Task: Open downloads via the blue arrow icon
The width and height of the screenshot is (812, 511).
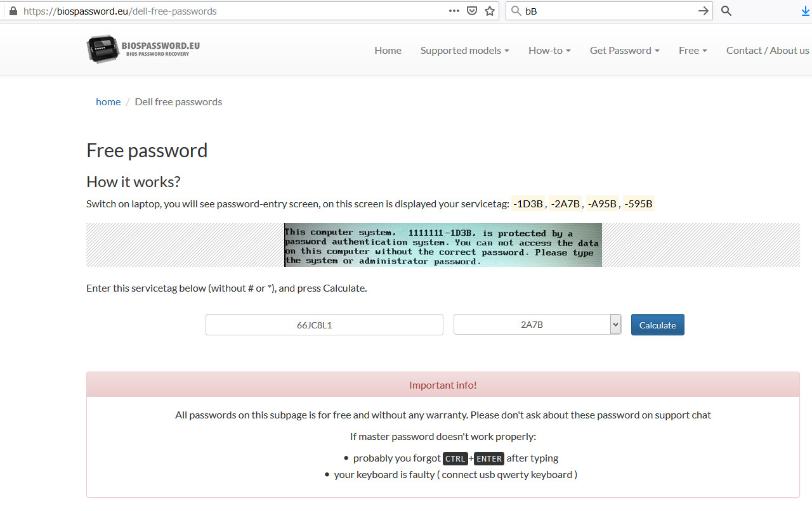Action: pos(806,11)
